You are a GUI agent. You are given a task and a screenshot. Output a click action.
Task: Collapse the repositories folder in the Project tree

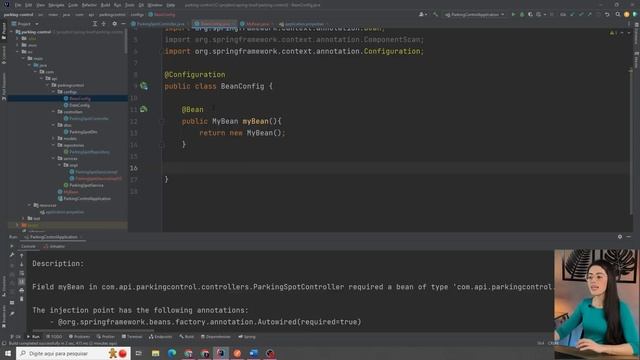tap(53, 145)
